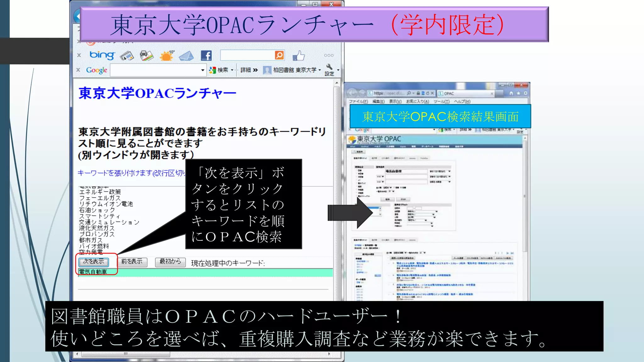Click the Favorites star in OPAC window
Viewport: 644px width, 362px height.
[518, 93]
